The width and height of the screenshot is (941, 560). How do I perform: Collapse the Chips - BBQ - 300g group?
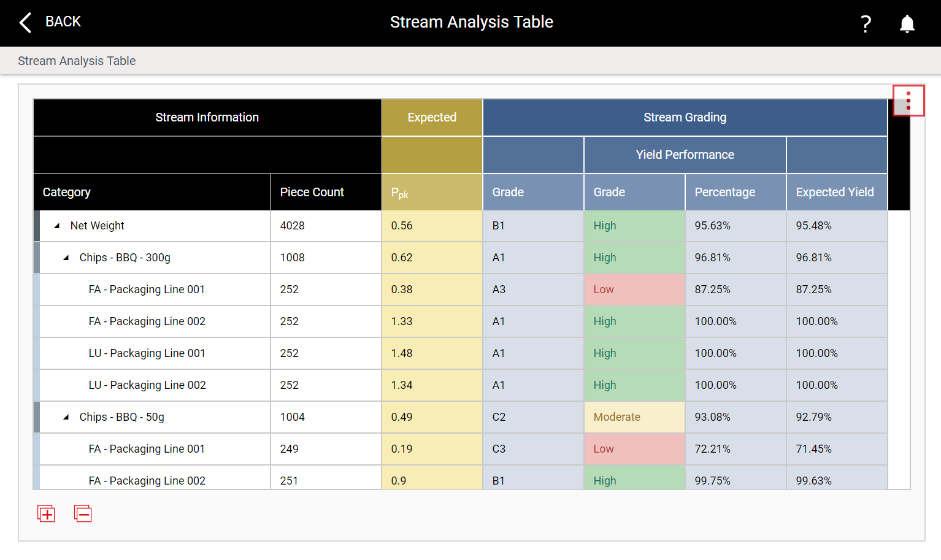[66, 258]
